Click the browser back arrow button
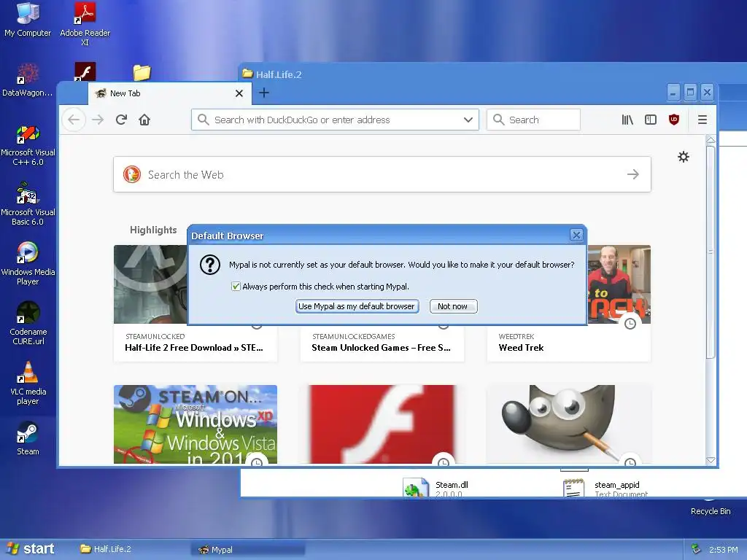Image resolution: width=747 pixels, height=560 pixels. 74,120
